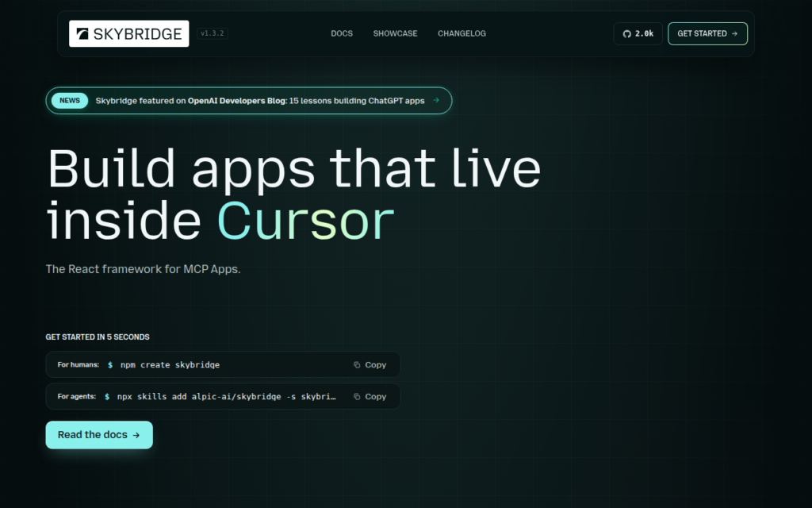Select the npx skills add alpic-ai/skybridge text
The height and width of the screenshot is (508, 812).
point(226,397)
